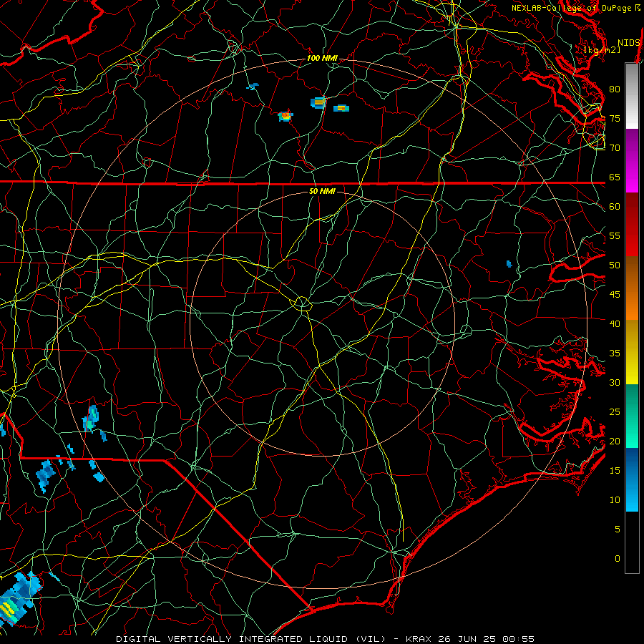
Task: Click the 65 value on the scale
Action: click(x=615, y=177)
